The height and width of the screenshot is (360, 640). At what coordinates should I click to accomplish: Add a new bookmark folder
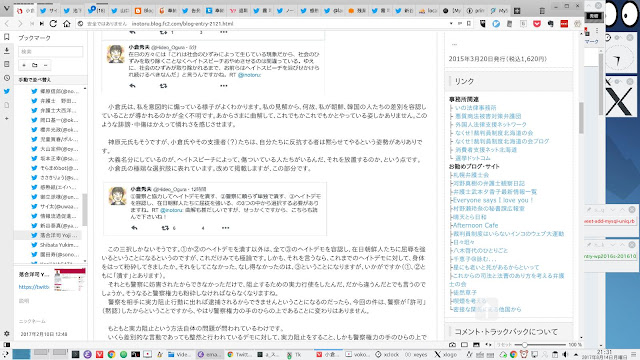coord(35,65)
